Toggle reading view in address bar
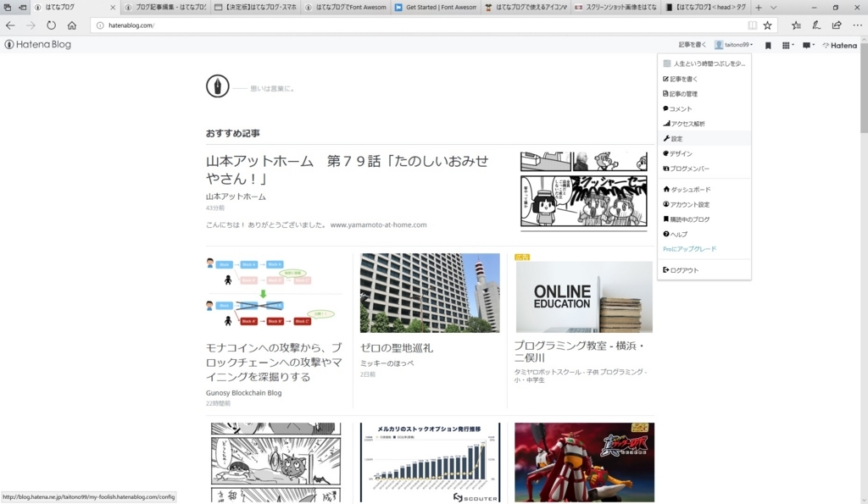This screenshot has height=504, width=868. pos(752,25)
